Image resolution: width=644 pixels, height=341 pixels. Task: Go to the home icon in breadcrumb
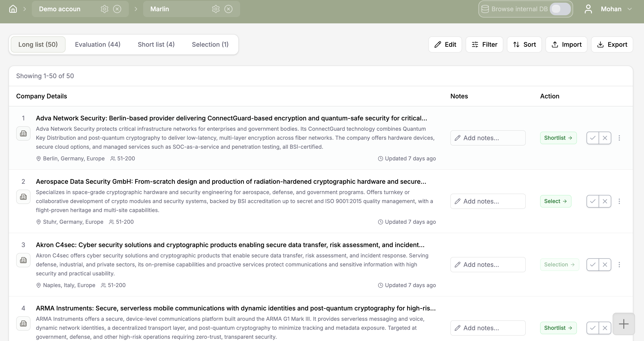tap(13, 9)
